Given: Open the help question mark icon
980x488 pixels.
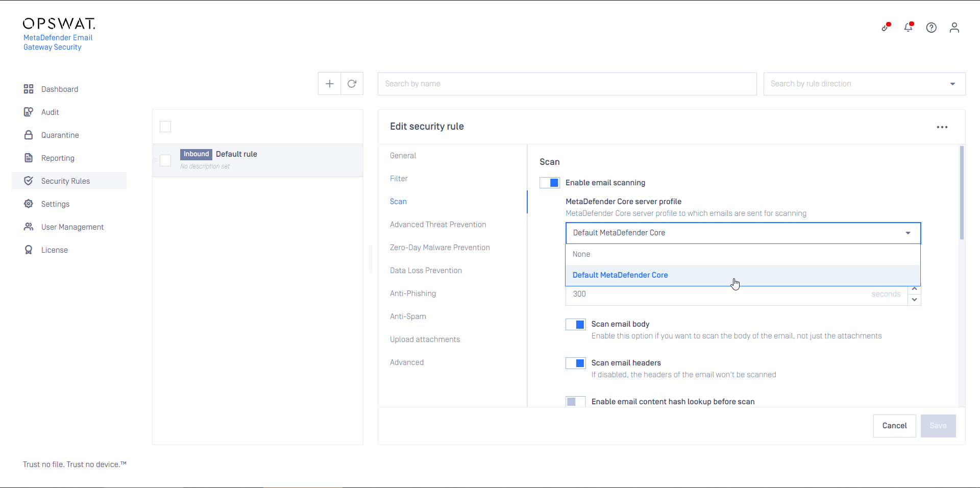Looking at the screenshot, I should pyautogui.click(x=931, y=28).
